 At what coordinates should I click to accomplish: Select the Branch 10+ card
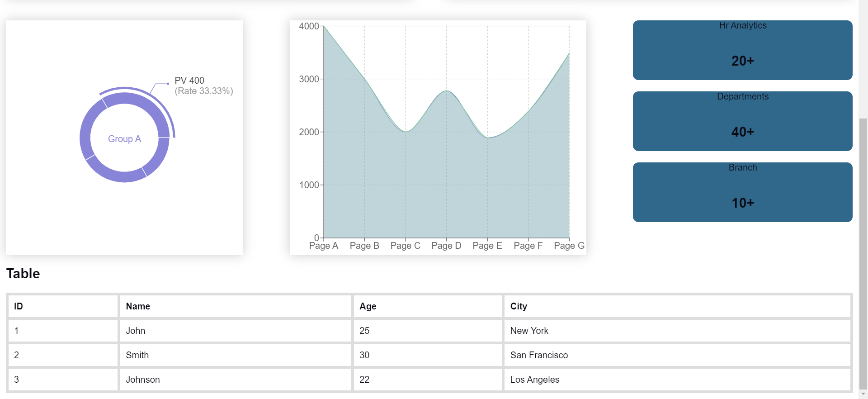point(742,192)
